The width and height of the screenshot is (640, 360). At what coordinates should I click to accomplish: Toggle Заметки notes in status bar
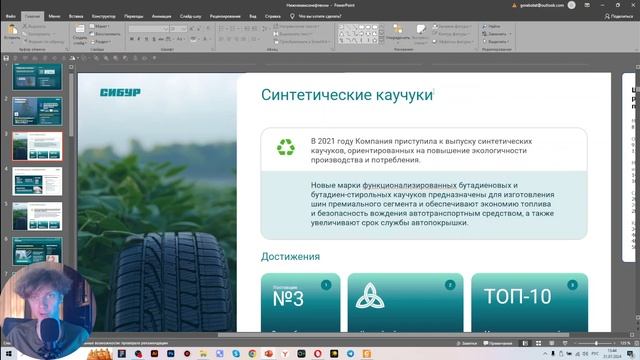click(467, 343)
